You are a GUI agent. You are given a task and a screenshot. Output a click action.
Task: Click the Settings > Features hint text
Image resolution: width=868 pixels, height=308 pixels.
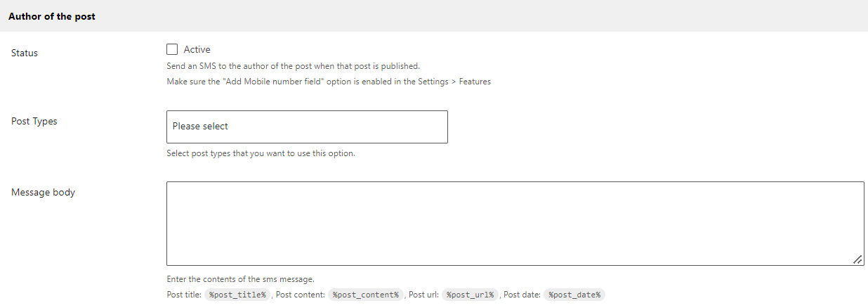[329, 82]
